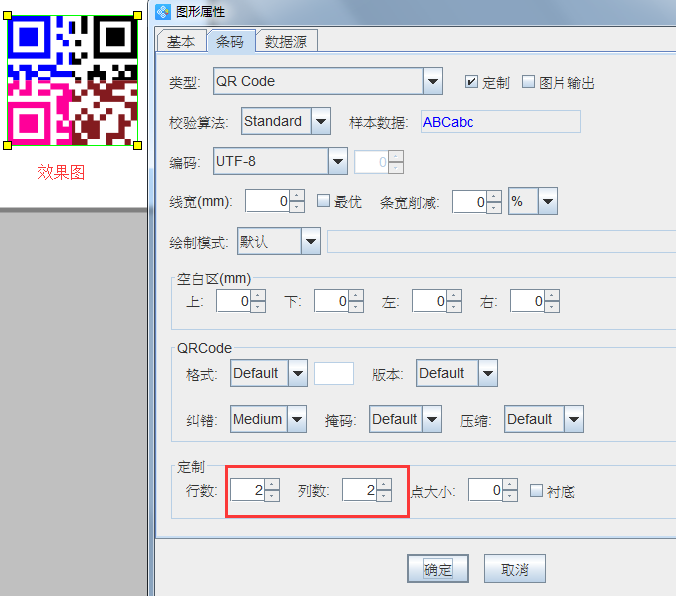The image size is (676, 596).
Task: Click the empty field next to 格式
Action: click(x=334, y=373)
